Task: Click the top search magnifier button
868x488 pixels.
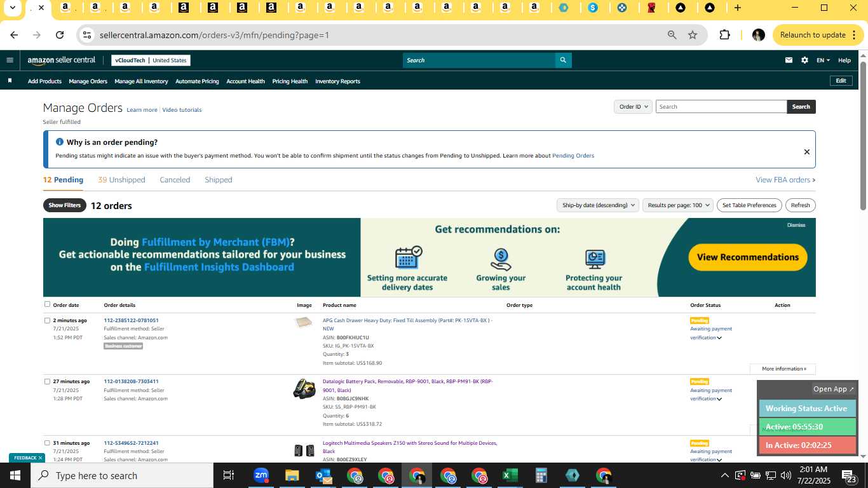Action: click(562, 60)
